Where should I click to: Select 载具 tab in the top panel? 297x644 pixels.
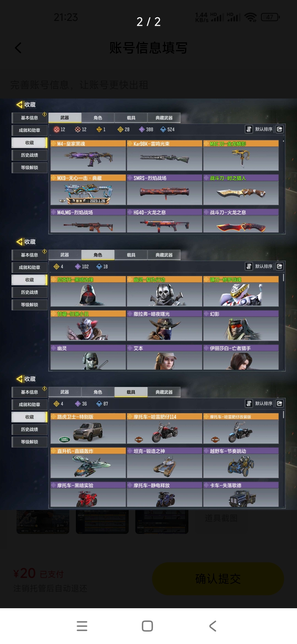(131, 118)
